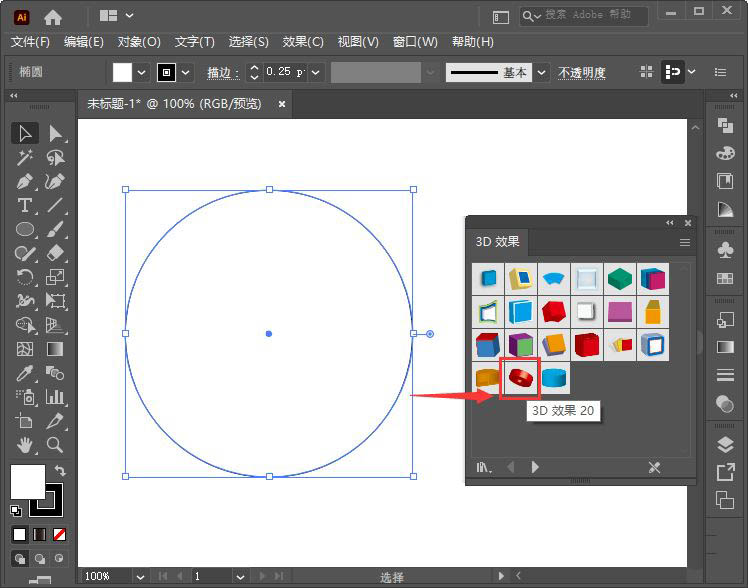Select the Type tool

(25, 206)
